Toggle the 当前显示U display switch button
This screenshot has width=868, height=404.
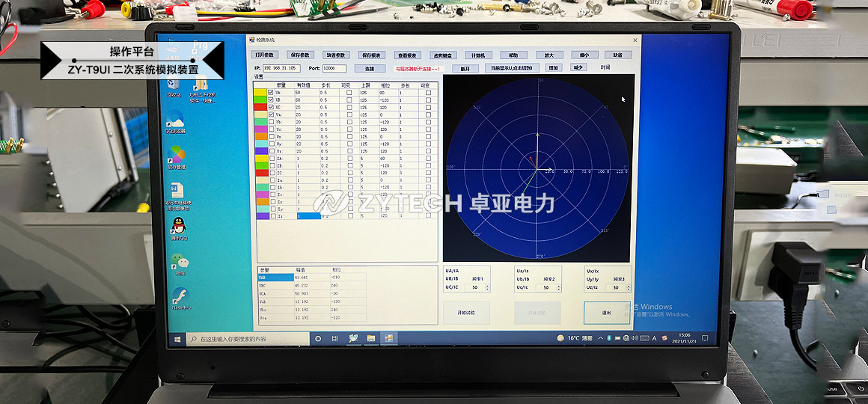(x=512, y=68)
